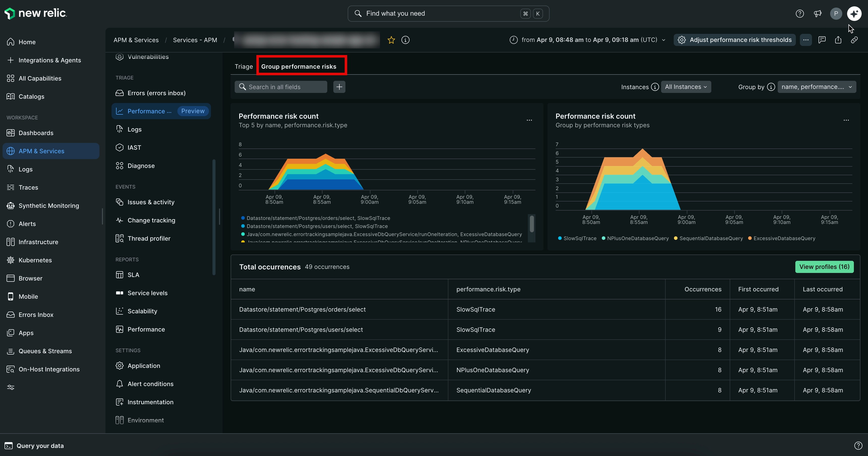The height and width of the screenshot is (456, 868).
Task: Open Scalability report
Action: coord(161,311)
